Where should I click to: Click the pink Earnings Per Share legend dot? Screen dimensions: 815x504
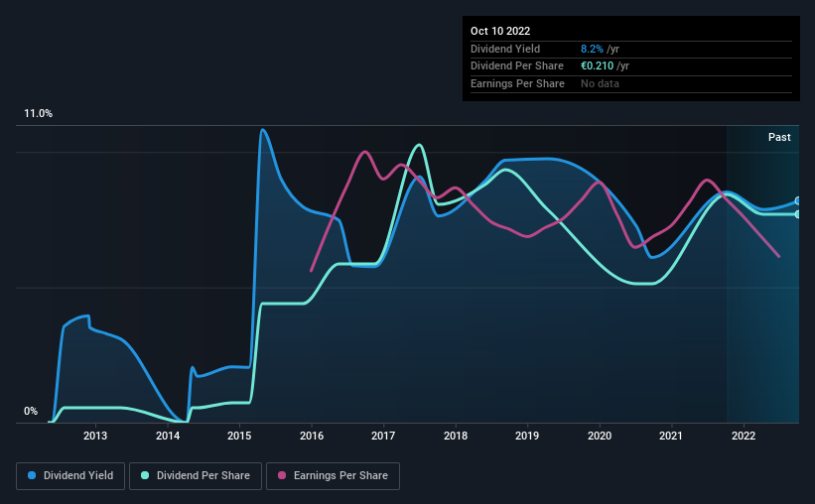(x=282, y=475)
